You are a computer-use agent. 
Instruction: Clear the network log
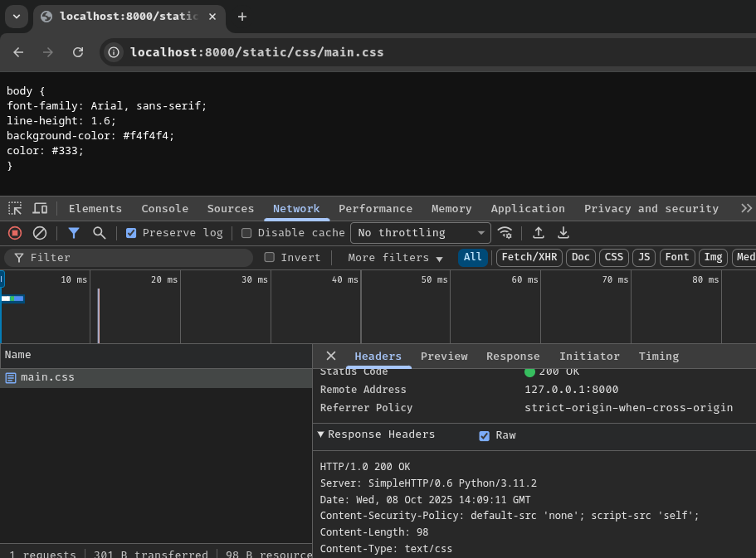click(x=39, y=233)
